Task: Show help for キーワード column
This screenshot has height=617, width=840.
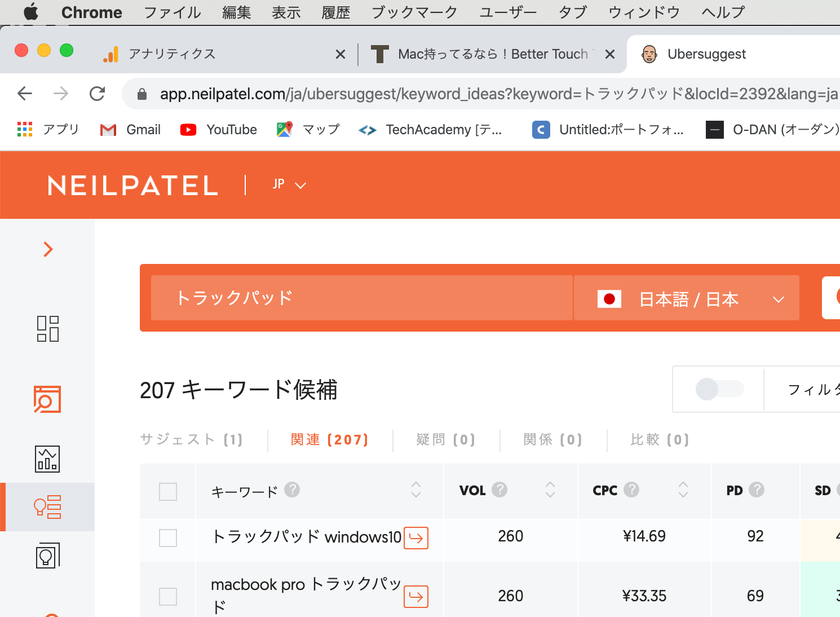Action: [x=292, y=490]
